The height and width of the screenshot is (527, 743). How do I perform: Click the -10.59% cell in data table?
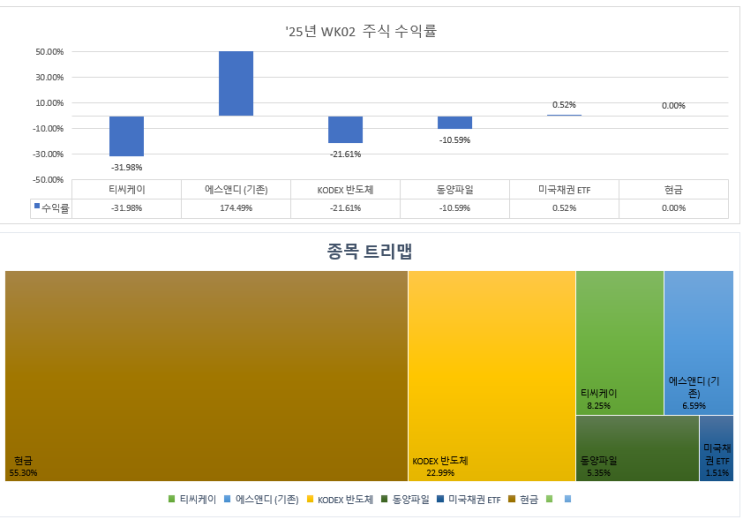click(455, 208)
